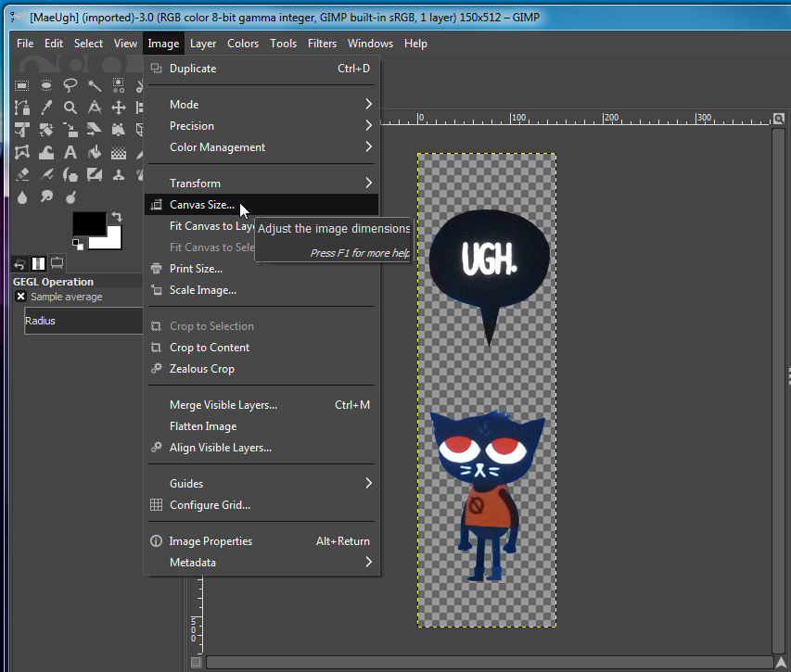Screen dimensions: 791x672
Task: Open the Filters menu
Action: [x=322, y=44]
